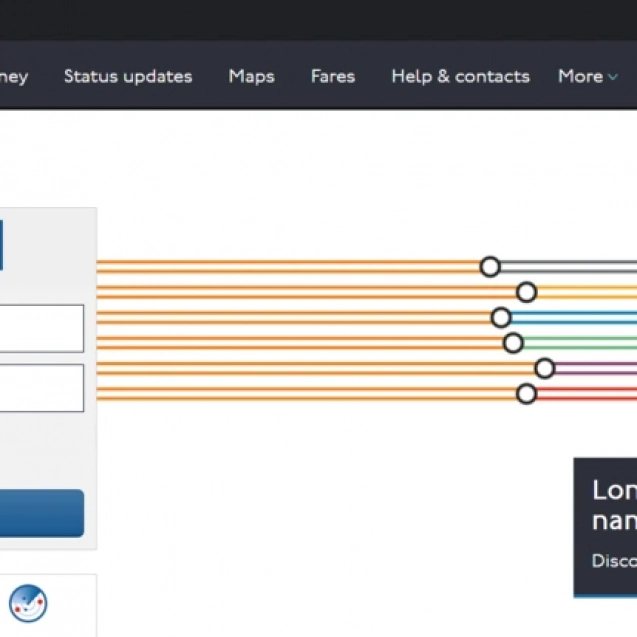Image resolution: width=637 pixels, height=637 pixels.
Task: Click the station circle on the red line
Action: tap(526, 394)
